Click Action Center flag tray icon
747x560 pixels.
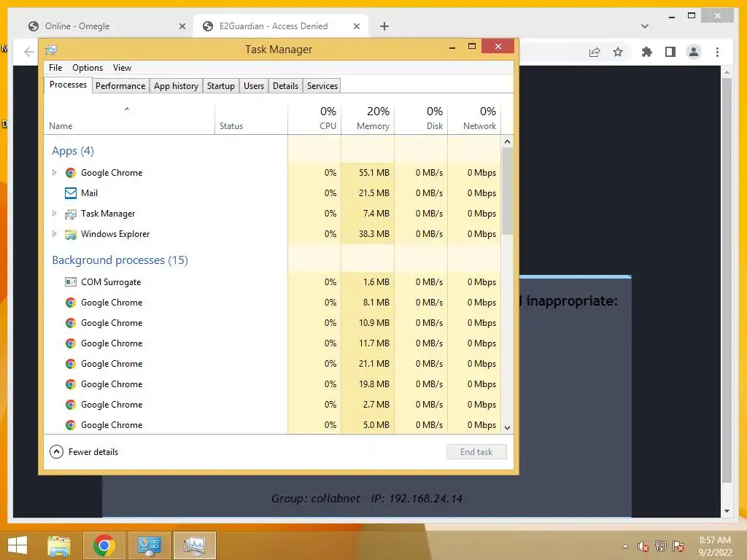tap(678, 546)
